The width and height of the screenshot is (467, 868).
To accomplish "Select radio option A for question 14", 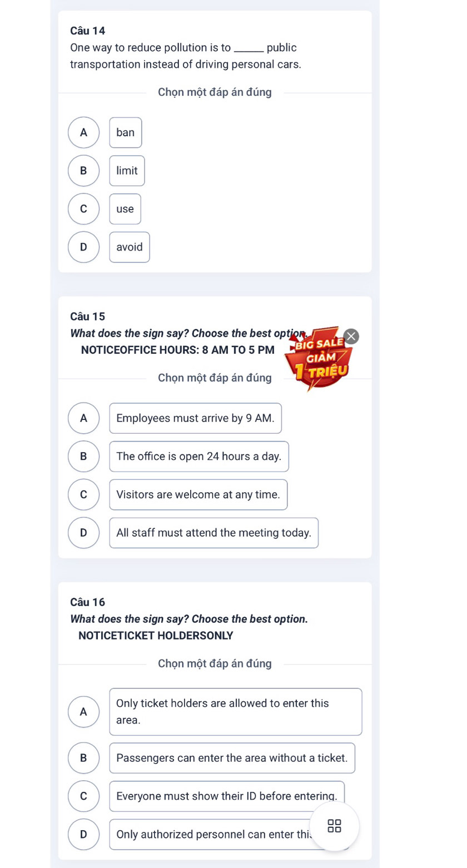I will (x=83, y=132).
